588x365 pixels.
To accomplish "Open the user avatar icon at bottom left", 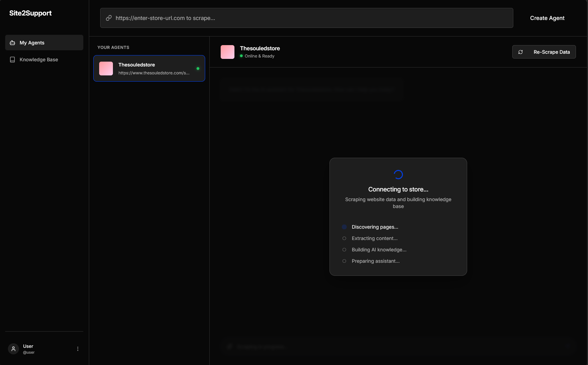I will pyautogui.click(x=13, y=348).
